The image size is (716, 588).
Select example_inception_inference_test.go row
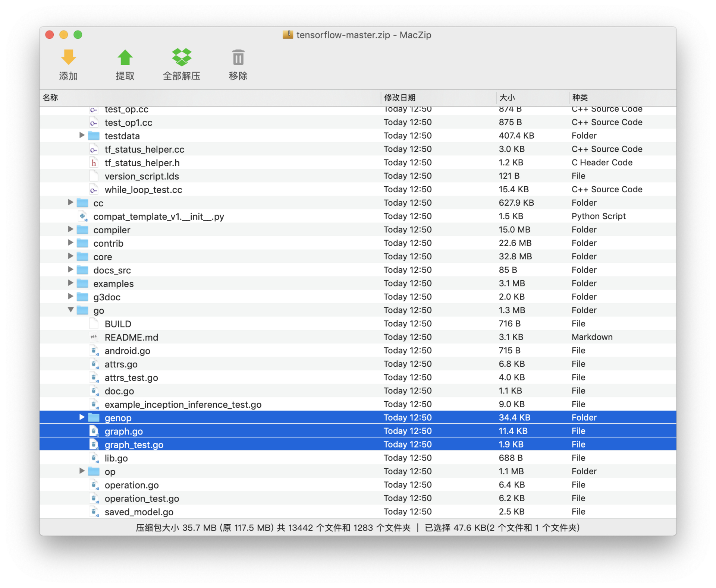tap(358, 404)
